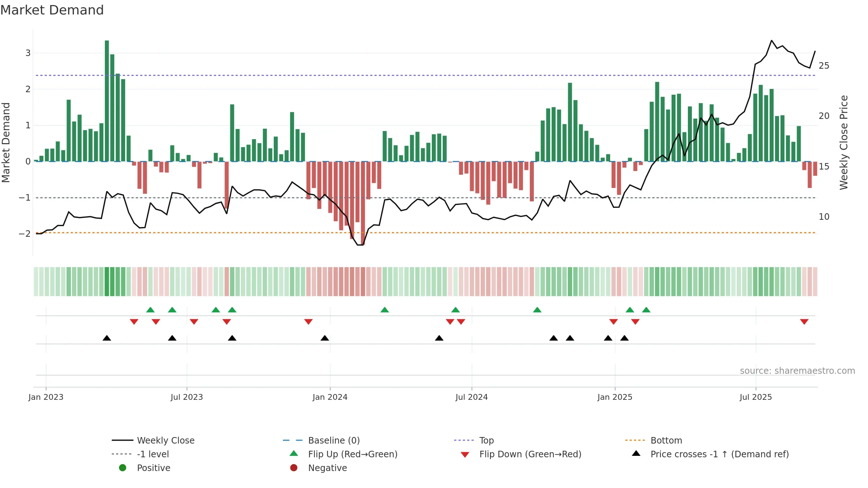Click the Jan 2024 x-axis label

(x=330, y=397)
